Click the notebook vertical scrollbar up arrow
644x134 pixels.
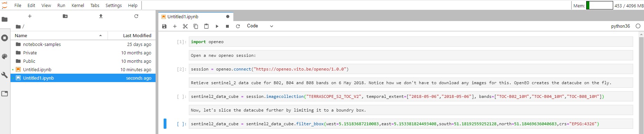tap(642, 34)
